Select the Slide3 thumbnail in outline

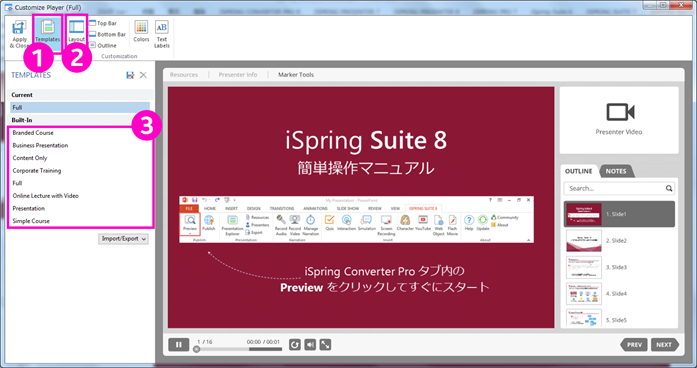click(x=584, y=267)
